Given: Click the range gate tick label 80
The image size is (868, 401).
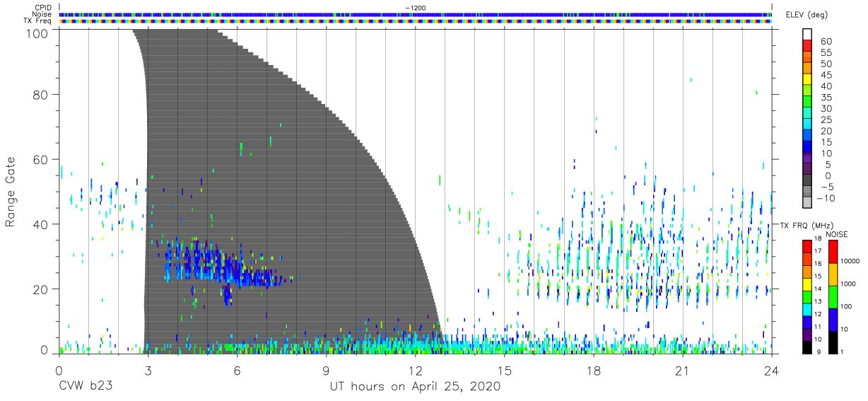Looking at the screenshot, I should pos(40,95).
